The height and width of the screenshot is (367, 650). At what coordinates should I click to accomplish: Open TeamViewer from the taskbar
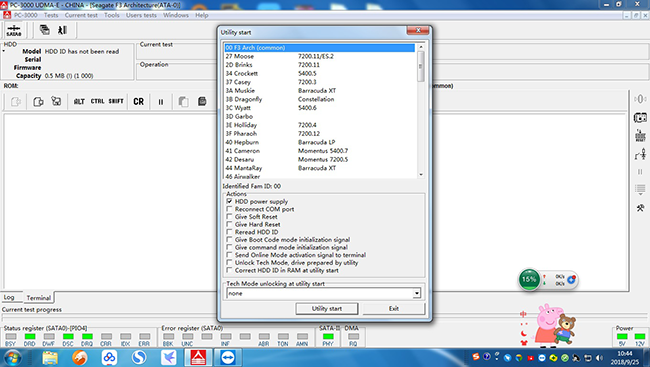pos(228,357)
